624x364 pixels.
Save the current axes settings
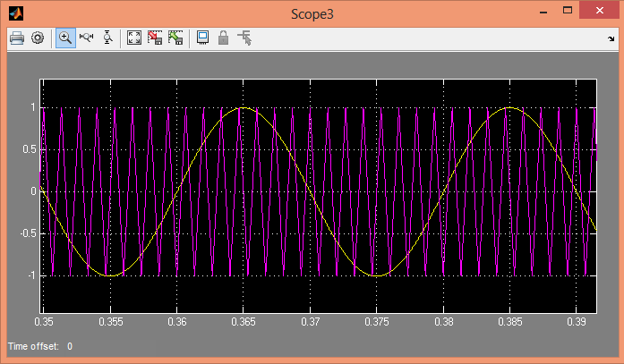tap(155, 38)
